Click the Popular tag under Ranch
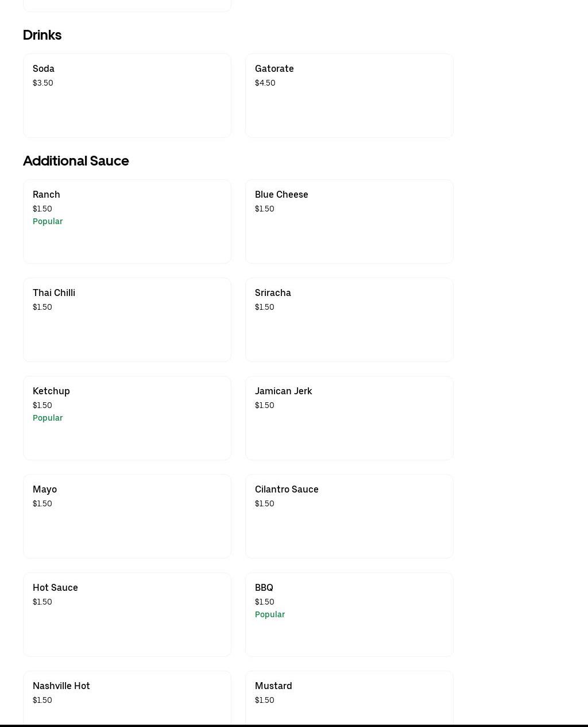The height and width of the screenshot is (727, 588). point(48,221)
